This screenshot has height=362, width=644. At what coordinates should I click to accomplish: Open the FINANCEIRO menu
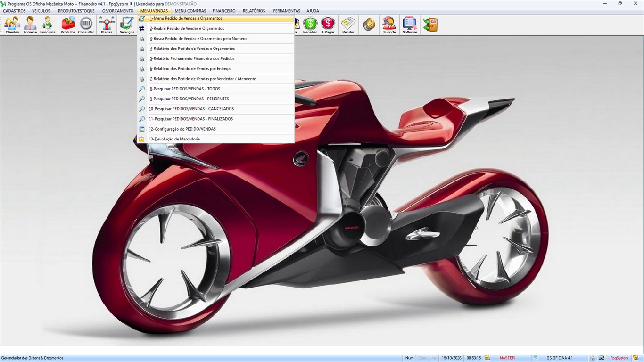[x=224, y=11]
